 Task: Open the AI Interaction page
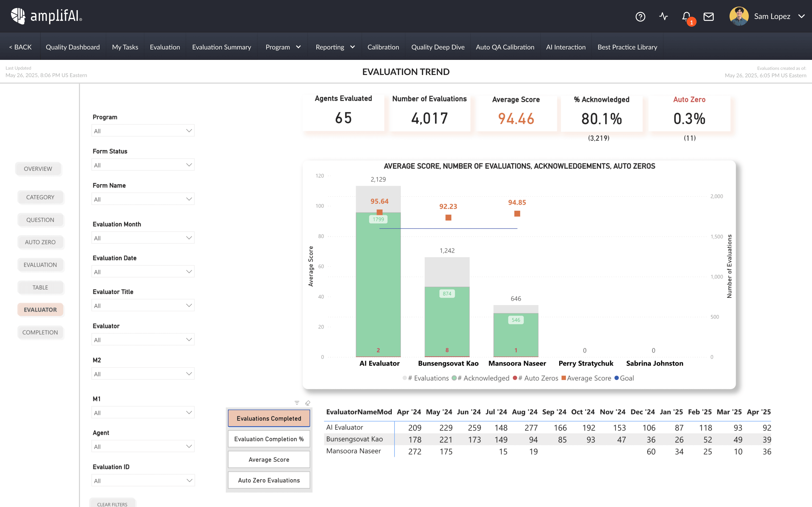566,47
